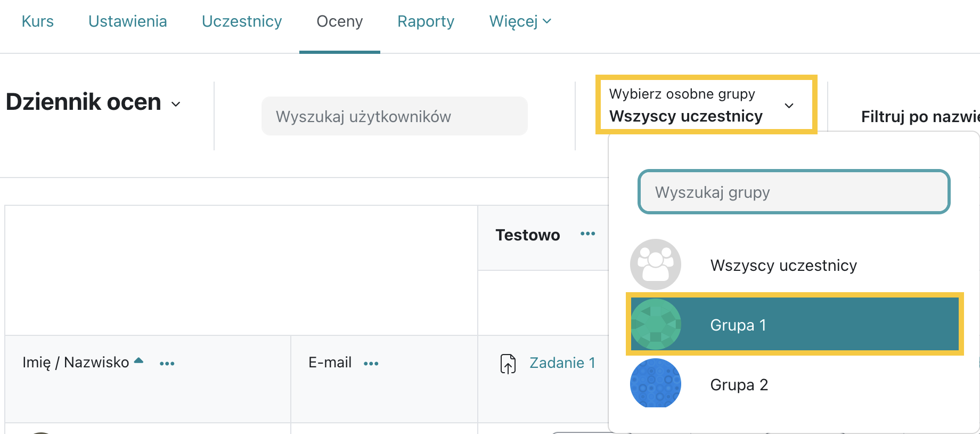Open E-mail column actions menu
980x434 pixels.
point(371,364)
